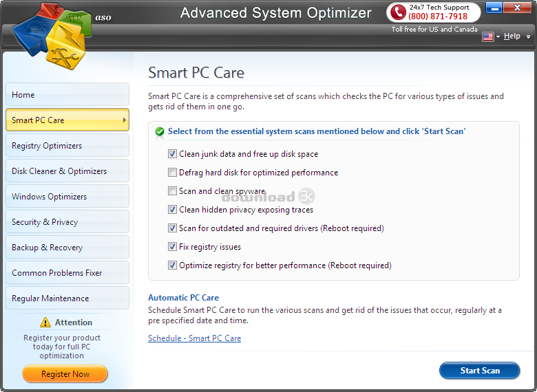
Task: Click the Advanced System Optimizer cube logo
Action: (x=52, y=36)
